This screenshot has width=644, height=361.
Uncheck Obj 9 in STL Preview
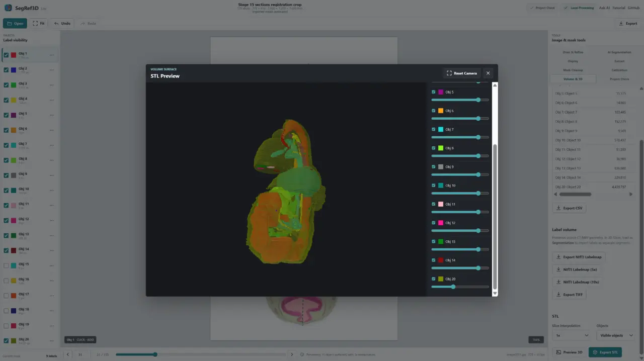click(434, 166)
